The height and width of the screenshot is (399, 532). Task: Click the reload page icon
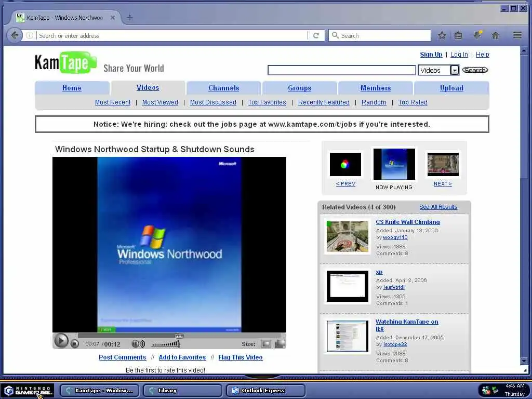click(x=316, y=35)
